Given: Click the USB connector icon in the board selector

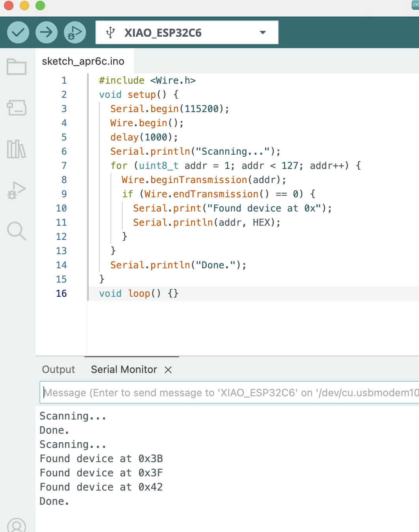Looking at the screenshot, I should (x=111, y=32).
